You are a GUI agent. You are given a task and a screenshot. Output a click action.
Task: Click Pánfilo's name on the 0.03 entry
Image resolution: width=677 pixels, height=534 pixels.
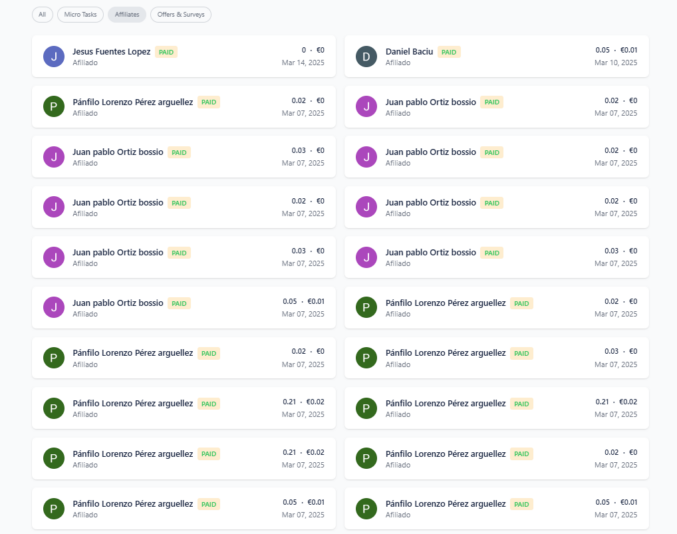point(445,352)
